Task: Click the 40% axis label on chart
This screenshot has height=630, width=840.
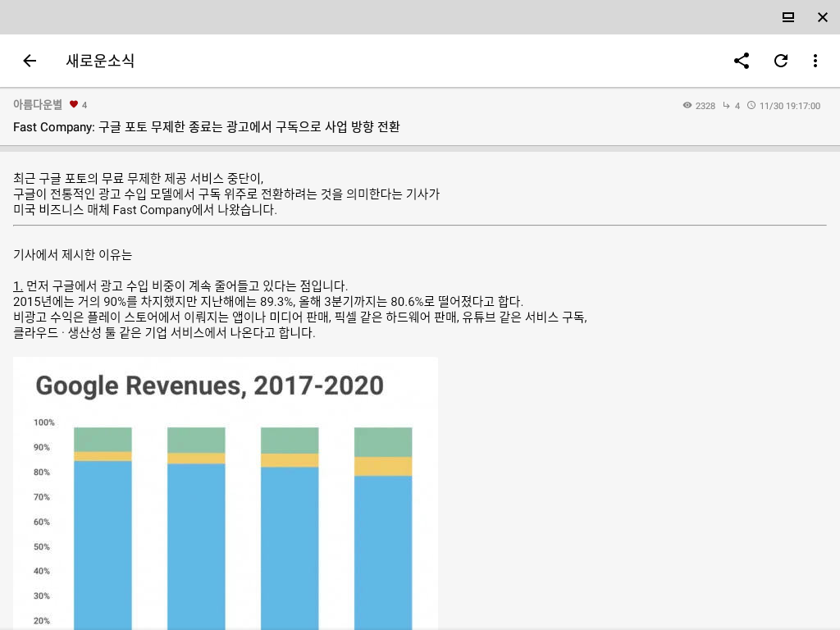Action: (x=41, y=571)
